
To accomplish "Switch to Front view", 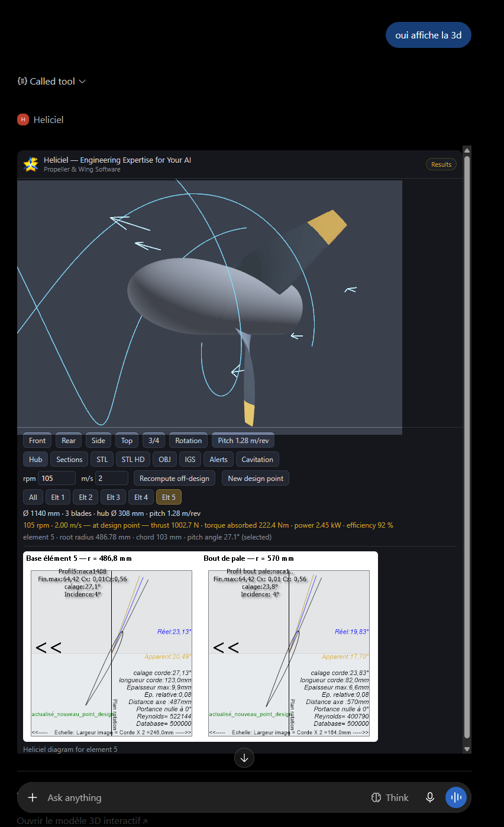I will click(x=37, y=441).
